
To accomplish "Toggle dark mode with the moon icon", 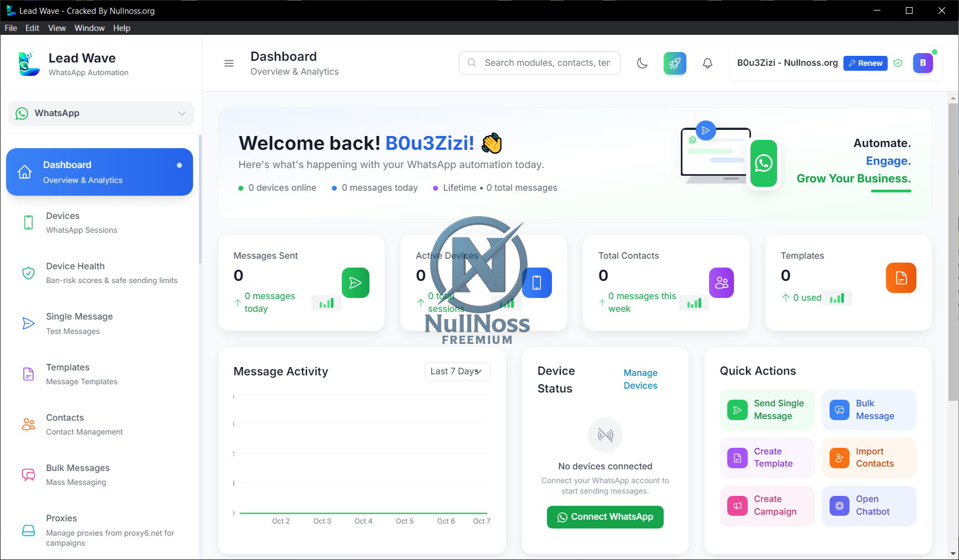I will [x=642, y=63].
